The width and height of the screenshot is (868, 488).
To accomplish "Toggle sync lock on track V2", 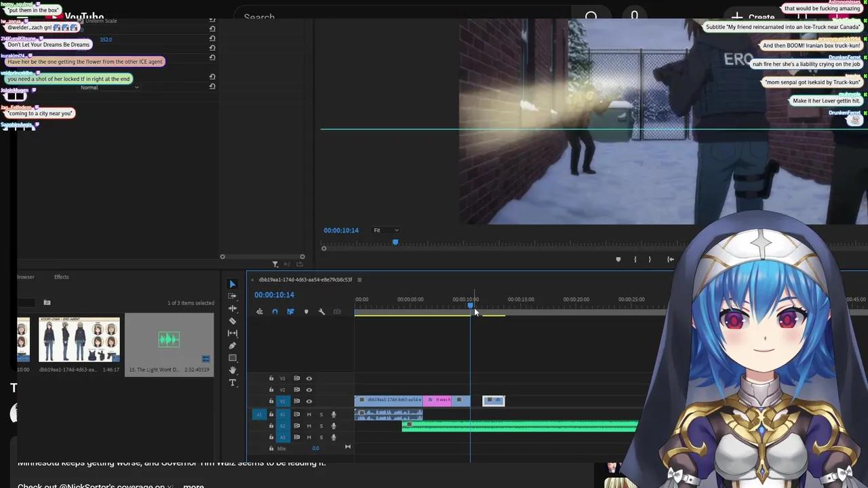I will point(296,390).
